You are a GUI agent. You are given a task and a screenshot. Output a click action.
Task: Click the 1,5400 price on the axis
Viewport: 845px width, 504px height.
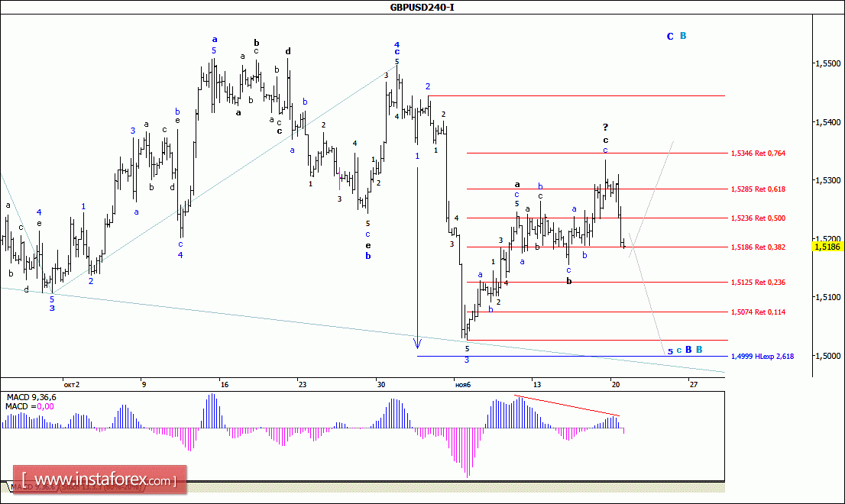pyautogui.click(x=827, y=122)
